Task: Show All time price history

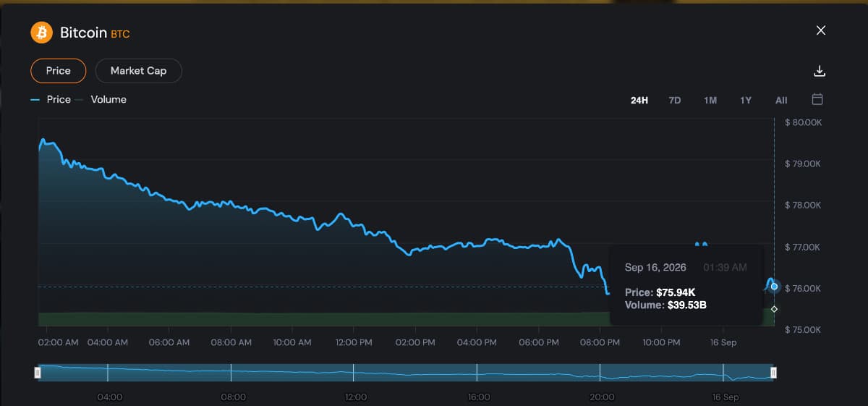Action: pos(781,101)
